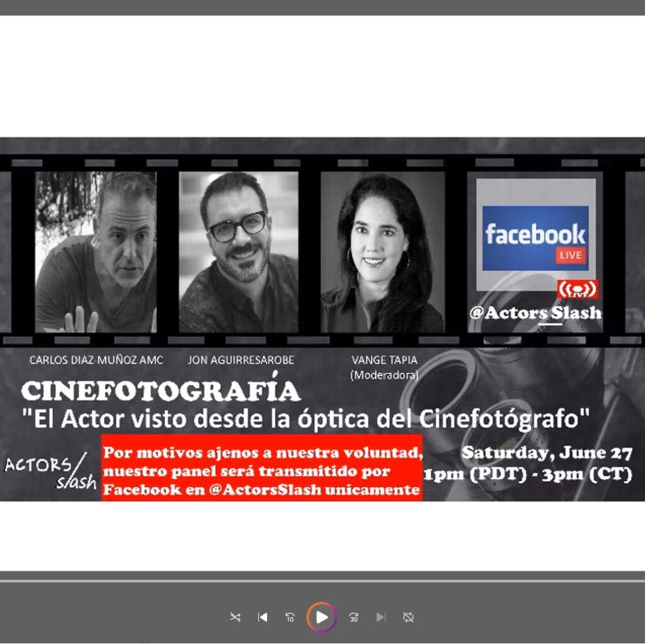Click the CINEFOTOGRAFÍA heading
Screen dimensions: 645x644
(160, 392)
